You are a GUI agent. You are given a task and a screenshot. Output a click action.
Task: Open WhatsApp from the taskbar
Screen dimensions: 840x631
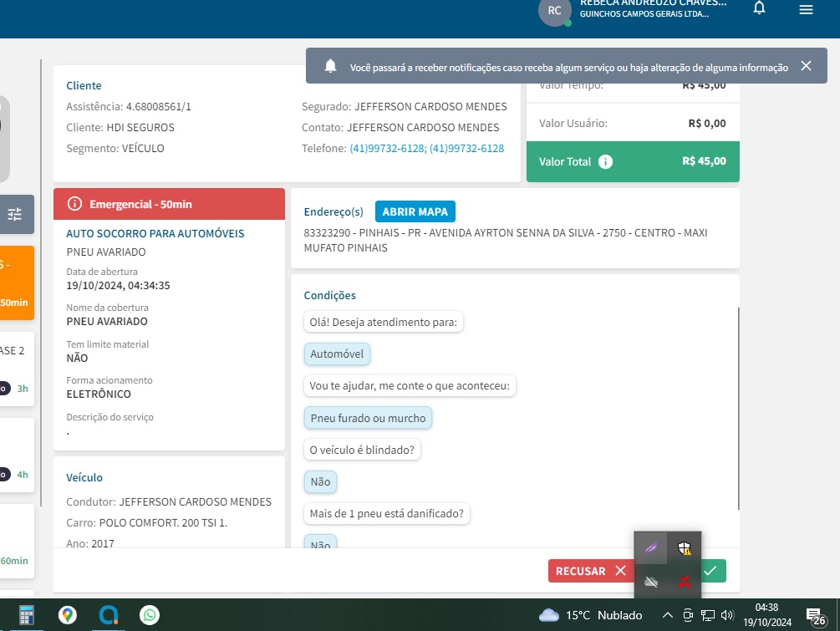[150, 615]
